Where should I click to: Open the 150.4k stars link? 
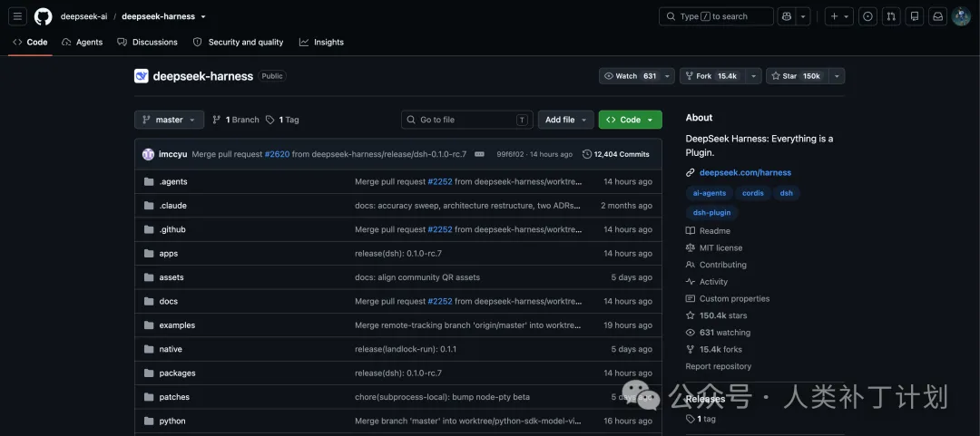point(716,315)
